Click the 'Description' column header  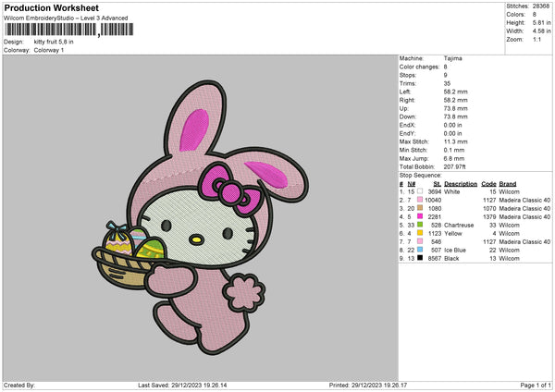[461, 184]
